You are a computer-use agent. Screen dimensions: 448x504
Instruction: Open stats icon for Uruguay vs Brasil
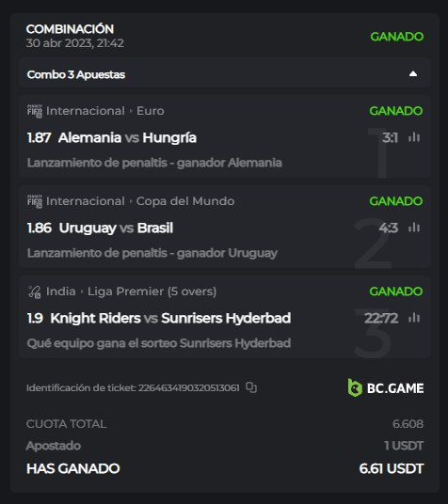(414, 228)
